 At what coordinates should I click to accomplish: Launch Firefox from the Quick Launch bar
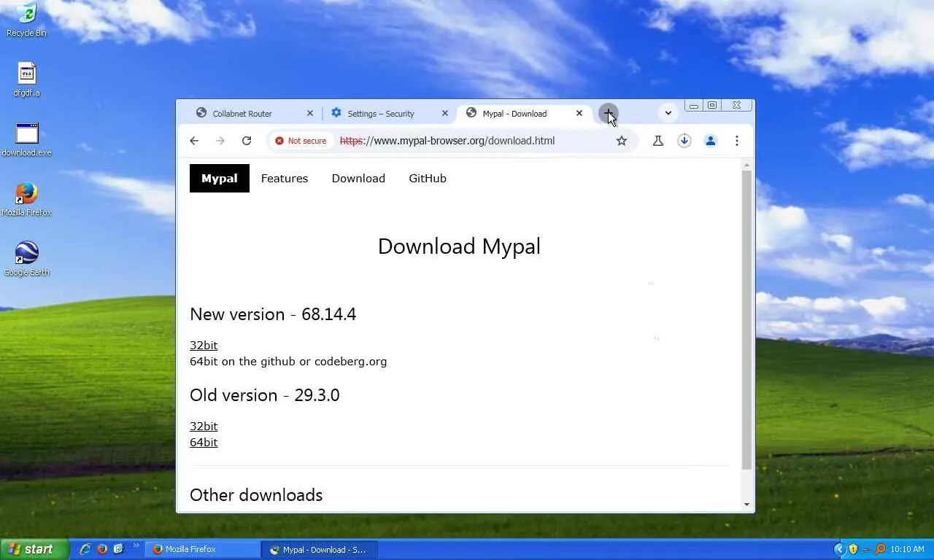click(102, 549)
